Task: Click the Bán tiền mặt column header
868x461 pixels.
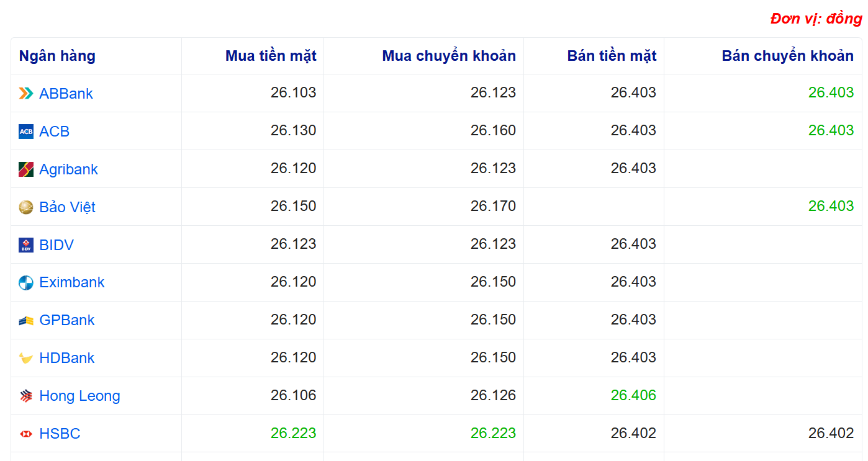Action: coord(612,56)
